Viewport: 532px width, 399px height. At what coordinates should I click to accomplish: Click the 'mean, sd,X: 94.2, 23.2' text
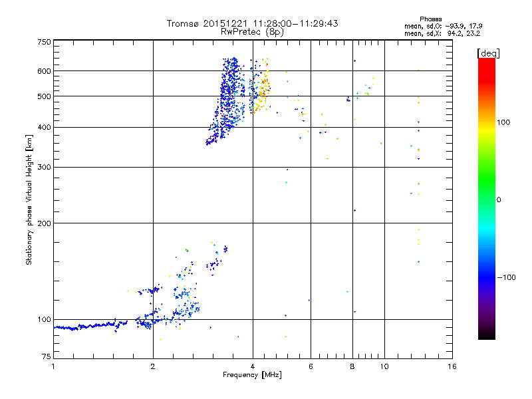coord(442,33)
